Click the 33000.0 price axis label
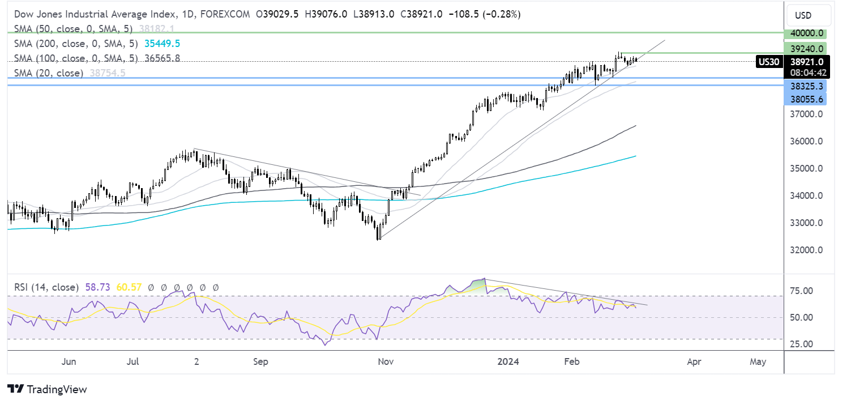868x400 pixels. 806,223
